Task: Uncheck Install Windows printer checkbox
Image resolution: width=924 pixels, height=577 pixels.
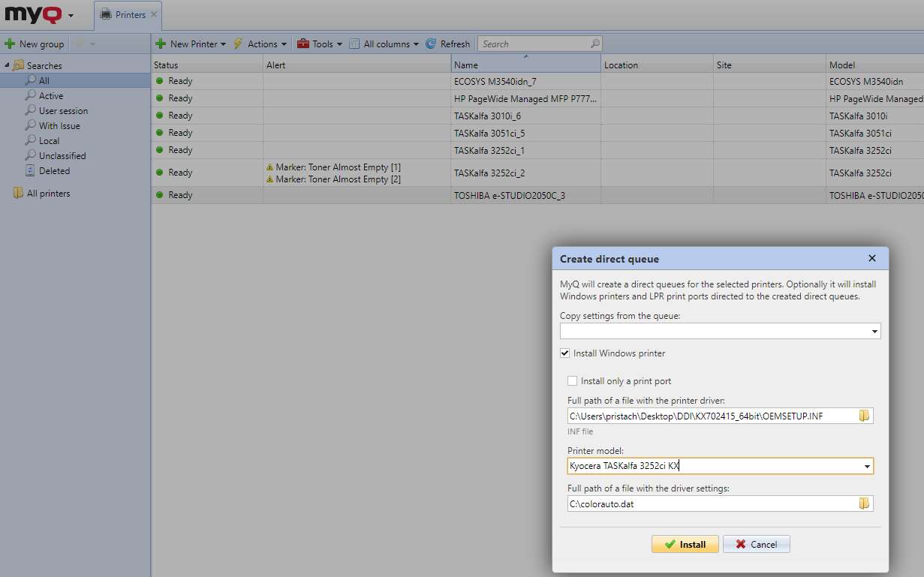Action: [x=565, y=353]
